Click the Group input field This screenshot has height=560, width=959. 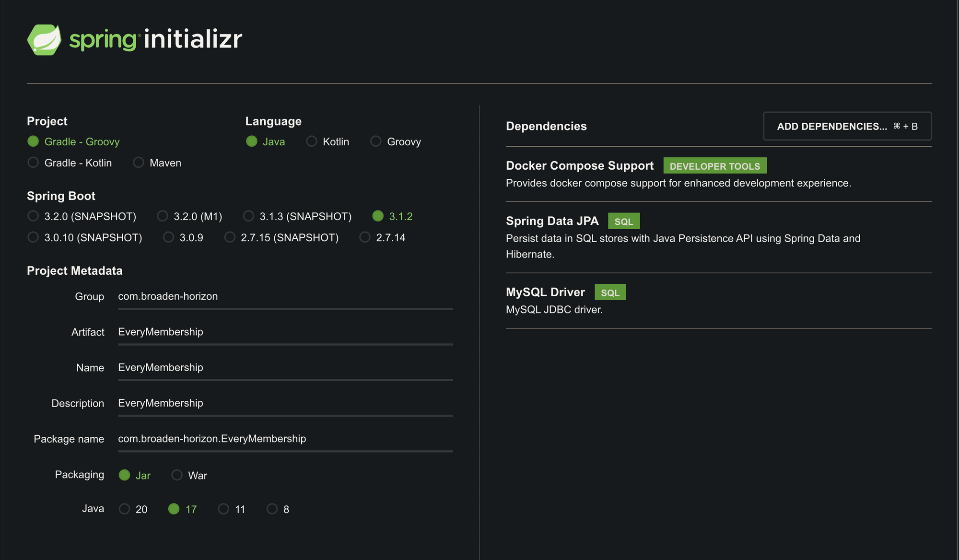point(285,296)
